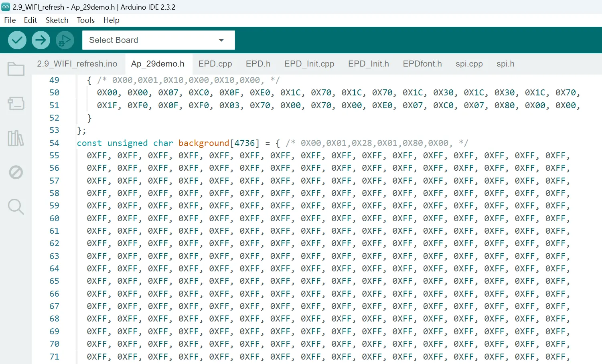Open the Boards Manager sidebar icon
This screenshot has height=364, width=602.
[x=16, y=103]
